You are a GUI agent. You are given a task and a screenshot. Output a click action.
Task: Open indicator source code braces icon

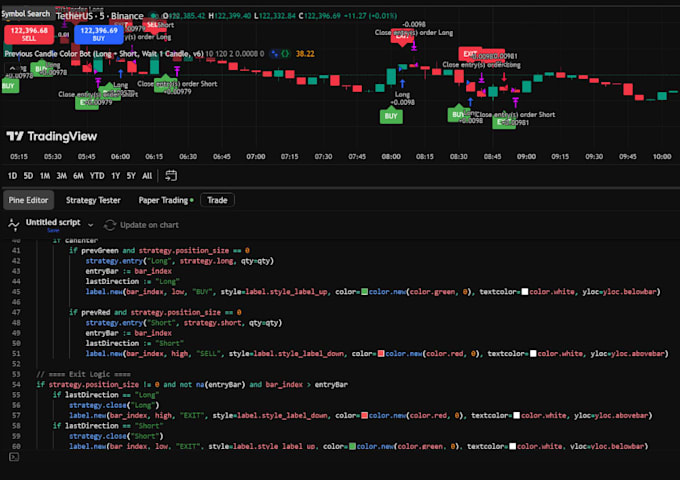point(285,54)
